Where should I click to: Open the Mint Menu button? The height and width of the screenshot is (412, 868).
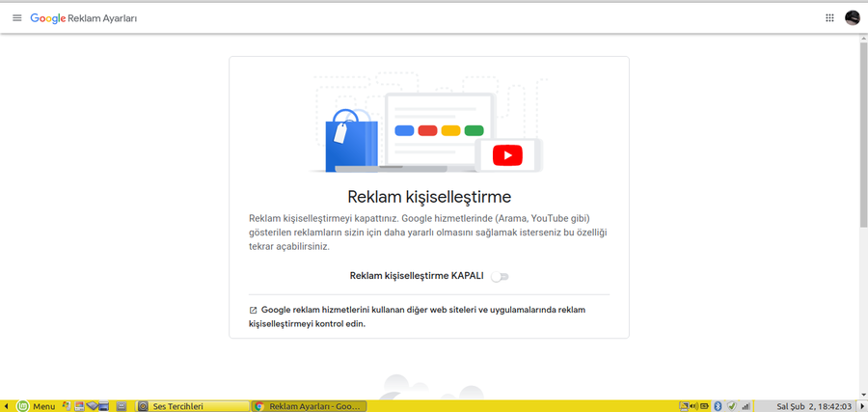(x=36, y=406)
